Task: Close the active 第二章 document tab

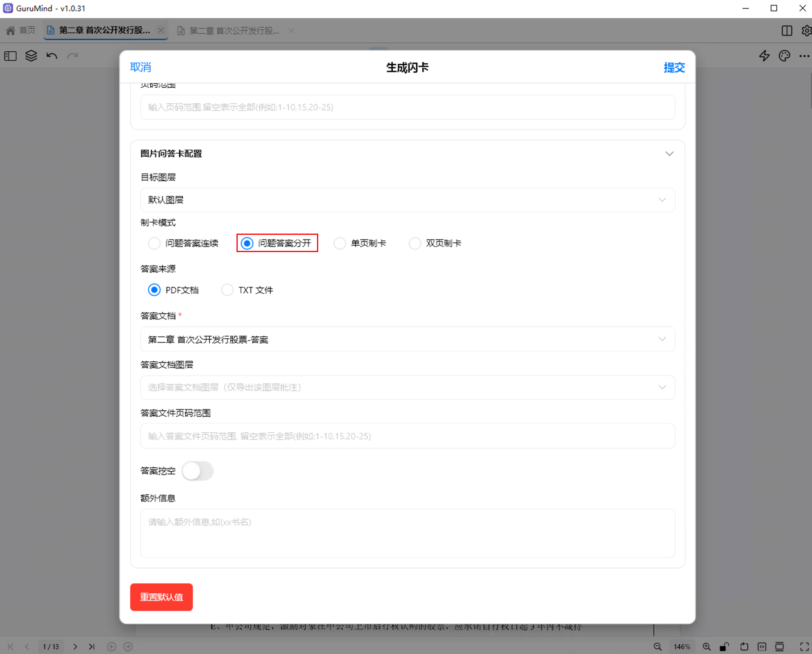Action: click(x=161, y=30)
